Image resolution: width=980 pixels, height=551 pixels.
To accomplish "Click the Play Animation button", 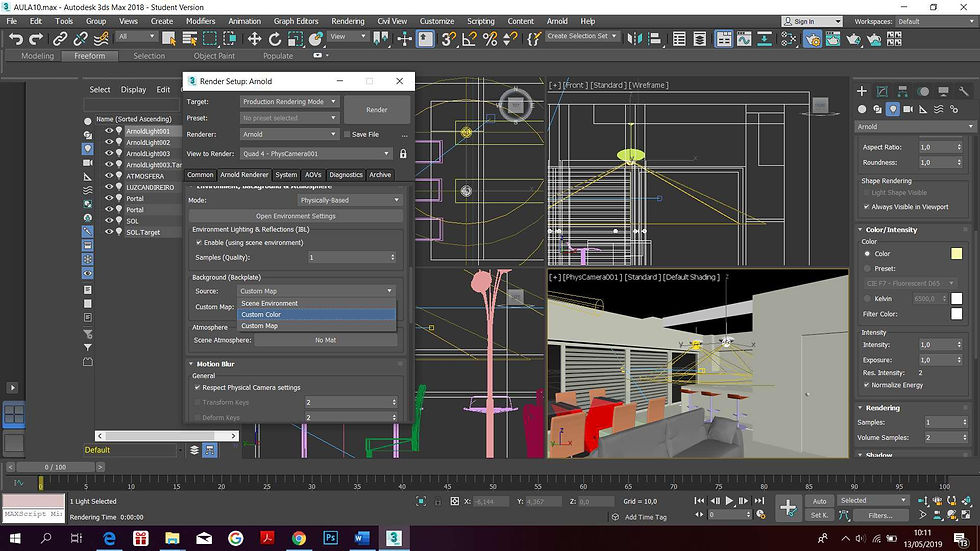I will (729, 500).
